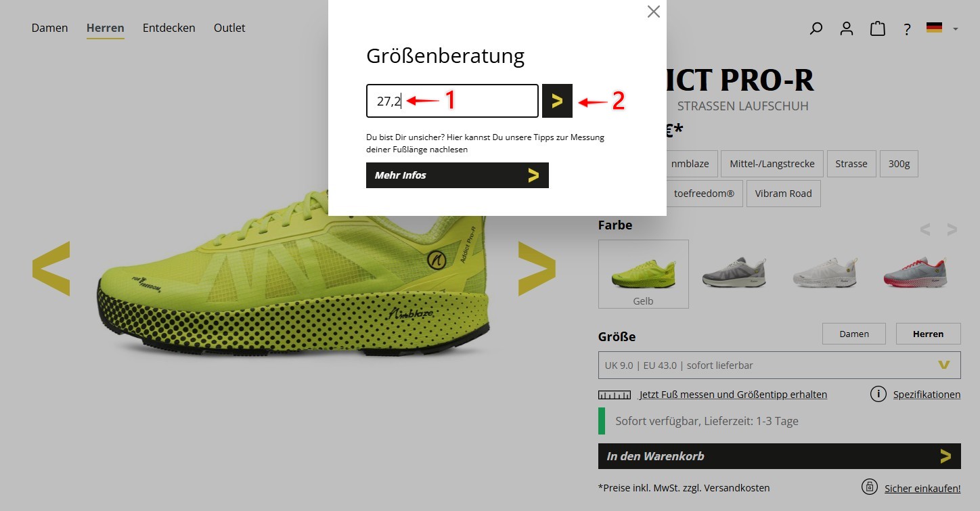Expand the Größe size dropdown
980x511 pixels.
pos(779,365)
